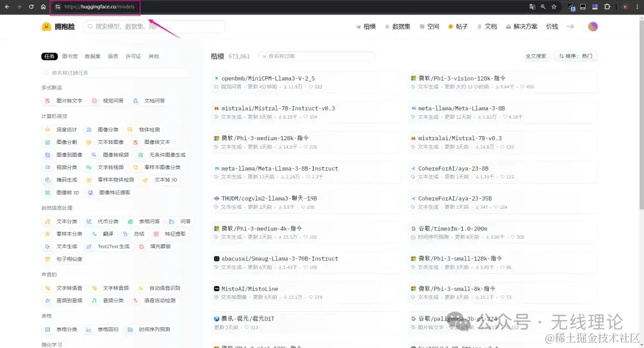
Task: Open the abacusai/Smaug-Llama-3-70B-Instruct model card
Action: (x=305, y=263)
